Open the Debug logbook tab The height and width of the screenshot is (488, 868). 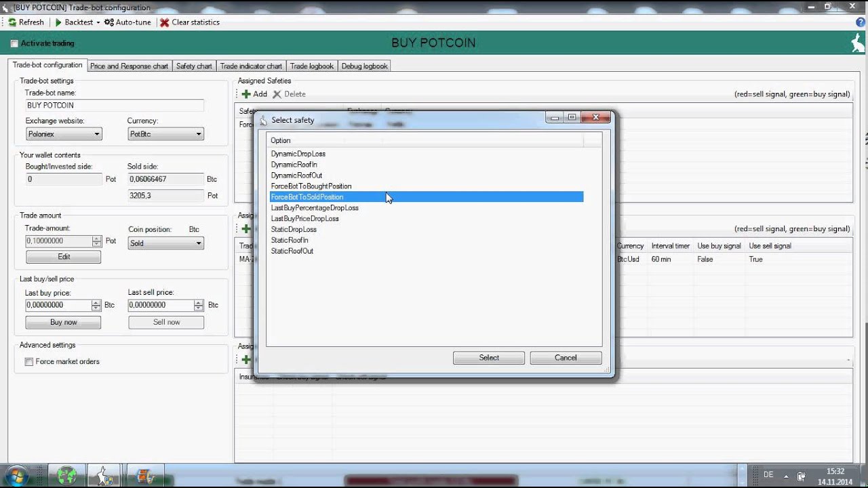[x=364, y=66]
